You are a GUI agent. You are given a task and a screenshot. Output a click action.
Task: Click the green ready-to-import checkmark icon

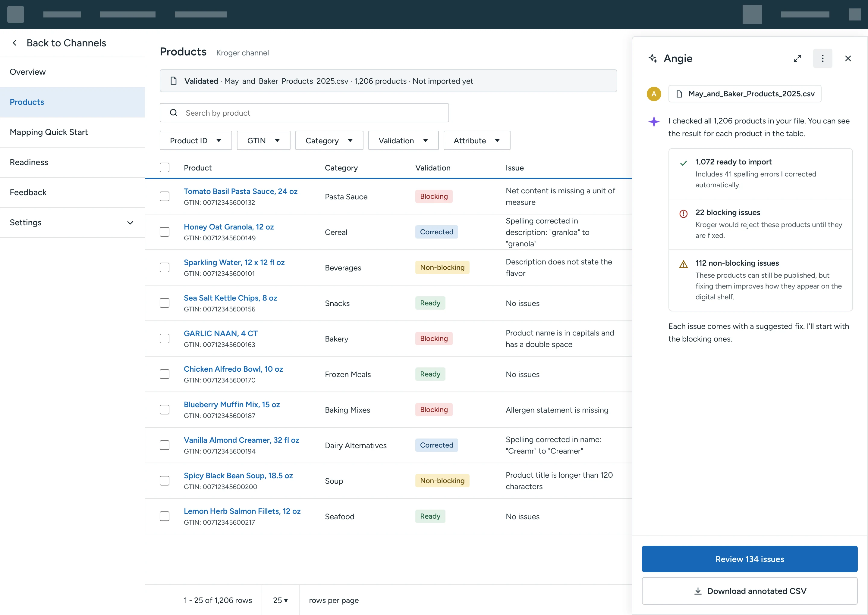click(x=684, y=163)
